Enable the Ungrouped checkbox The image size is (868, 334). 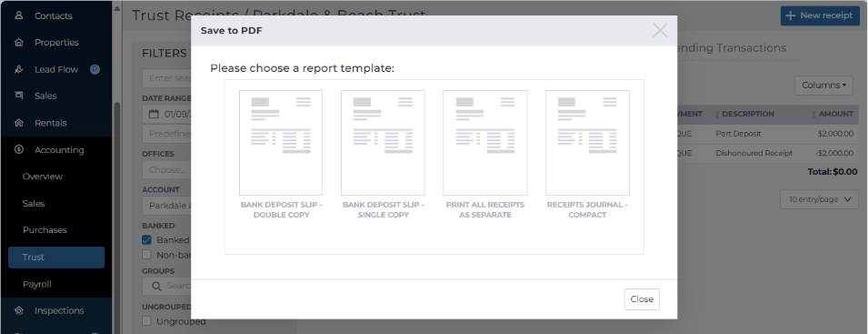tap(146, 320)
